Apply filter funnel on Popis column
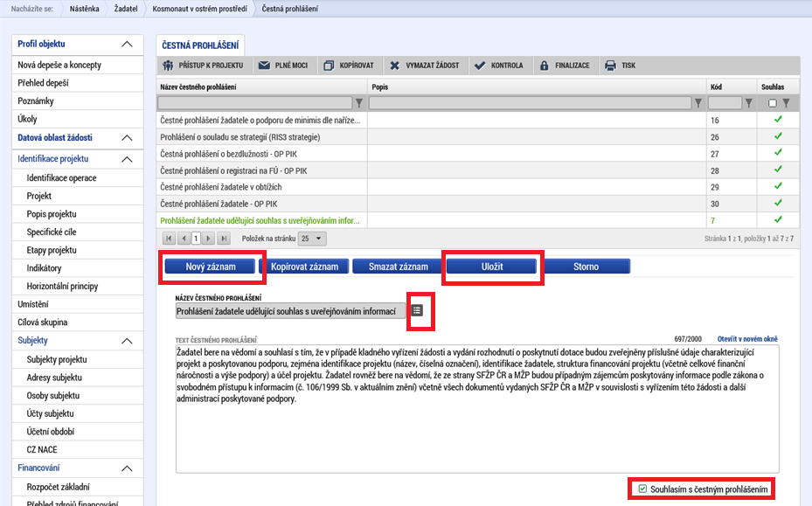812x506 pixels. coord(698,103)
